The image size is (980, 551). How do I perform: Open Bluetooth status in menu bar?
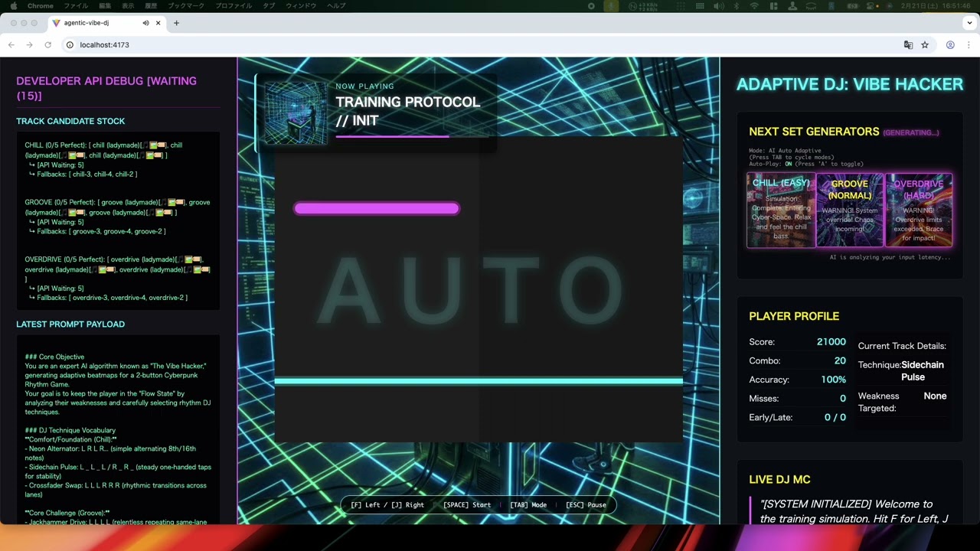tap(737, 5)
